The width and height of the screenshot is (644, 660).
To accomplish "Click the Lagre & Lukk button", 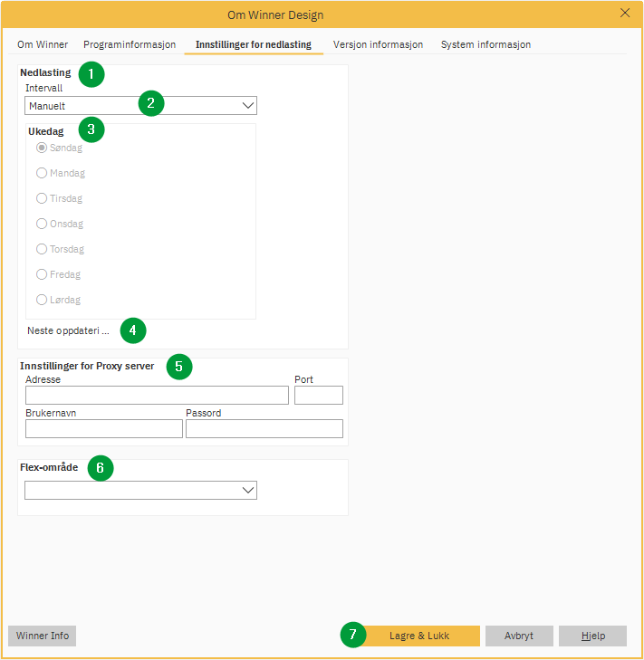I will (x=419, y=636).
